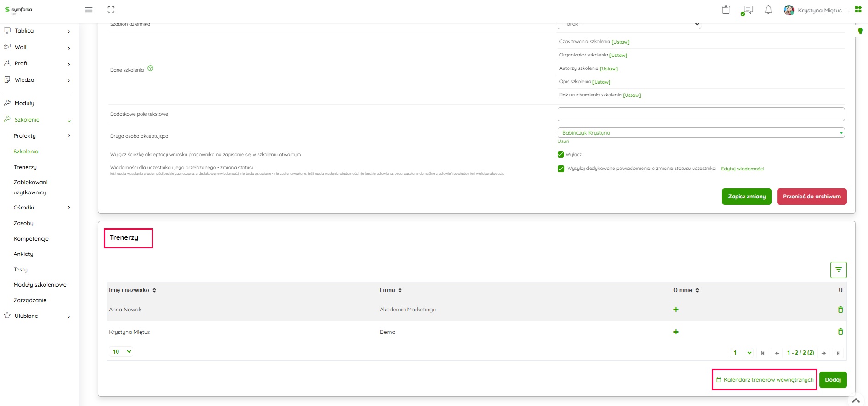Open the notifications bell

click(x=768, y=10)
